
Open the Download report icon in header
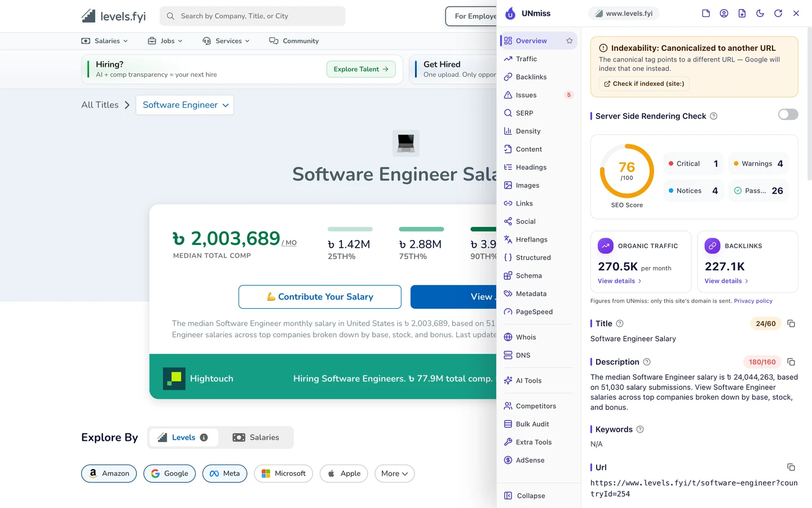point(742,14)
